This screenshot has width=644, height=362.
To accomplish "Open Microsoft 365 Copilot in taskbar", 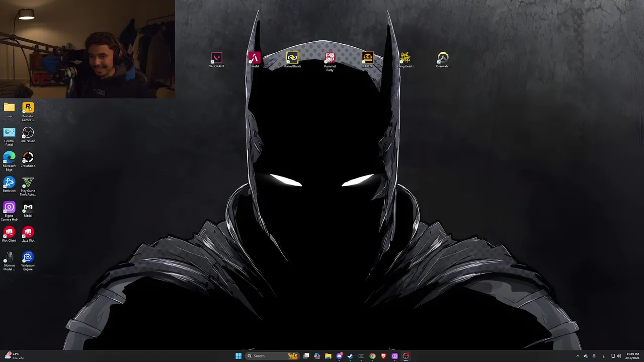I will click(x=317, y=356).
